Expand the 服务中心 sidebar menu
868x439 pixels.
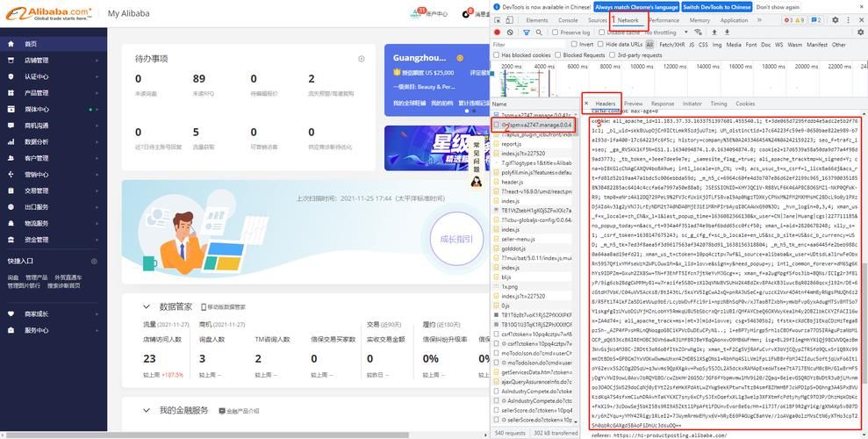click(97, 330)
